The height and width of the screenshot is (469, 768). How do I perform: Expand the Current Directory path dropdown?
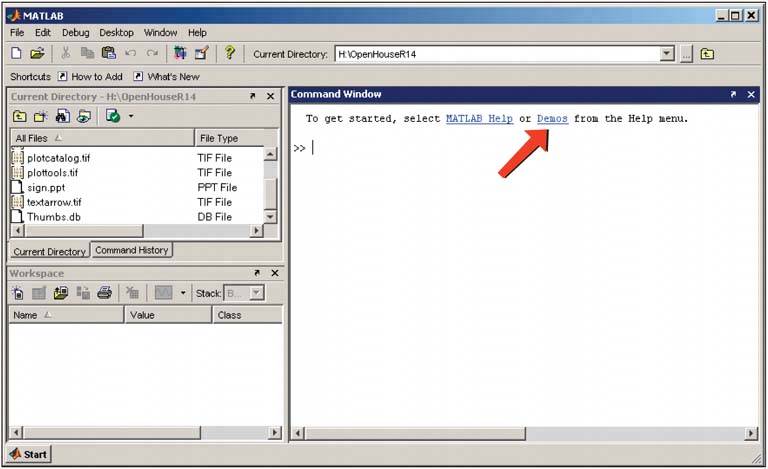668,54
